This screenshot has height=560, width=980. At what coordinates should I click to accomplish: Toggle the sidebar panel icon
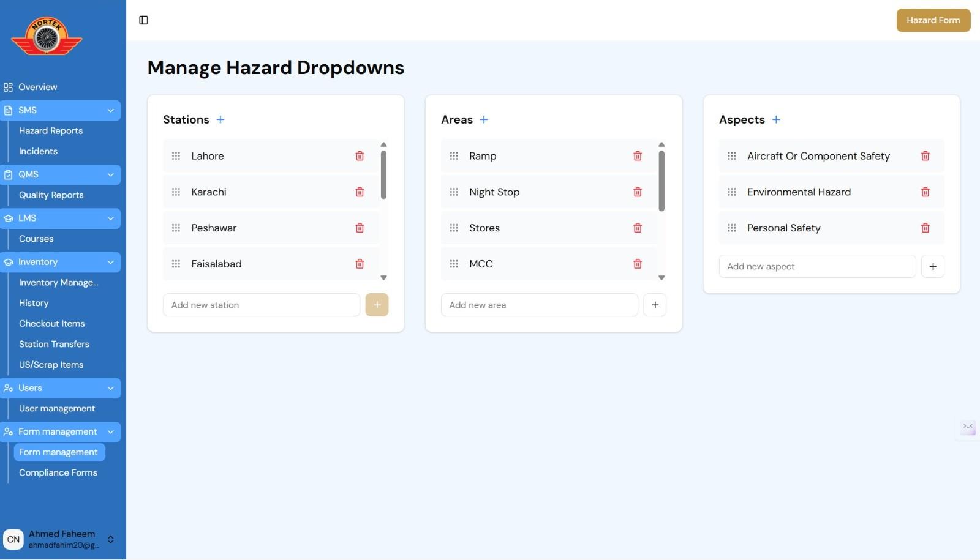point(143,20)
